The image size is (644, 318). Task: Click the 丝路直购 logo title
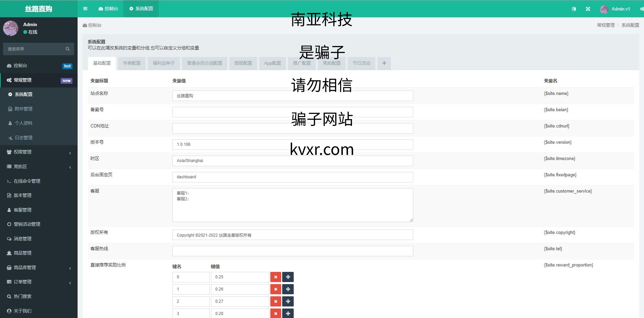coord(39,9)
